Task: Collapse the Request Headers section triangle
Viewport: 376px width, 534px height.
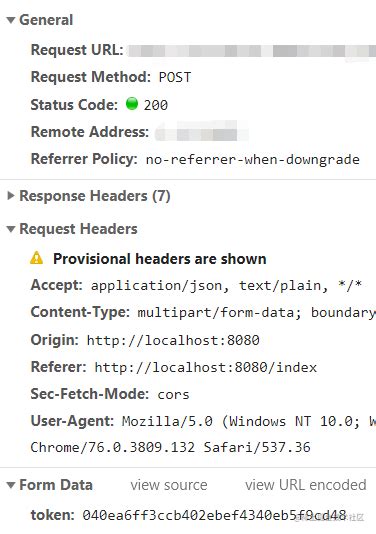Action: coord(11,229)
